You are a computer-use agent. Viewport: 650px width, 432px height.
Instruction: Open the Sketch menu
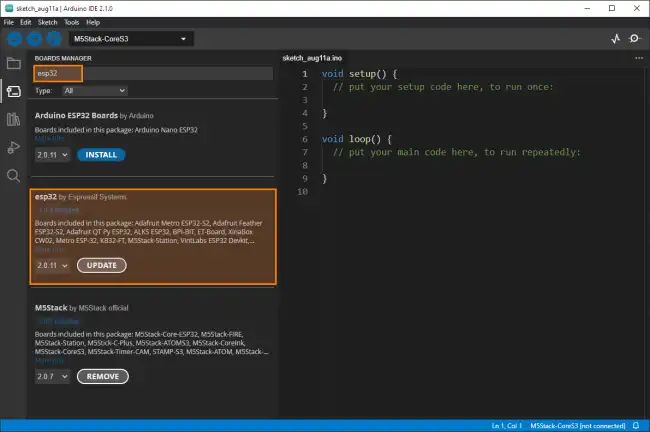[x=48, y=22]
